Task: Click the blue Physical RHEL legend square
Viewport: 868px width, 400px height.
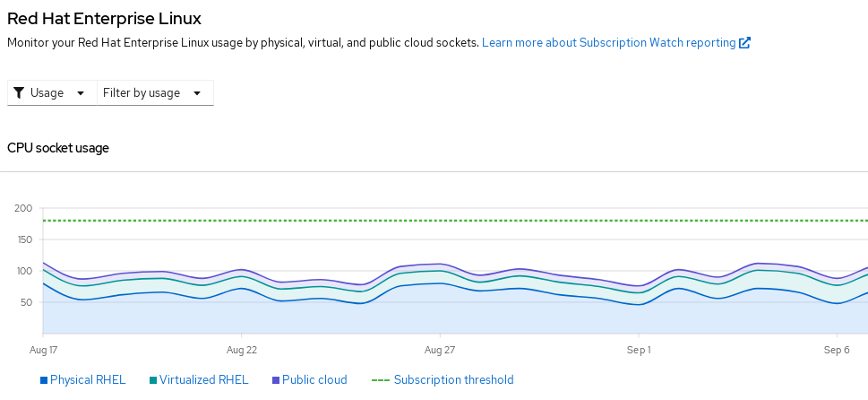Action: (x=44, y=380)
